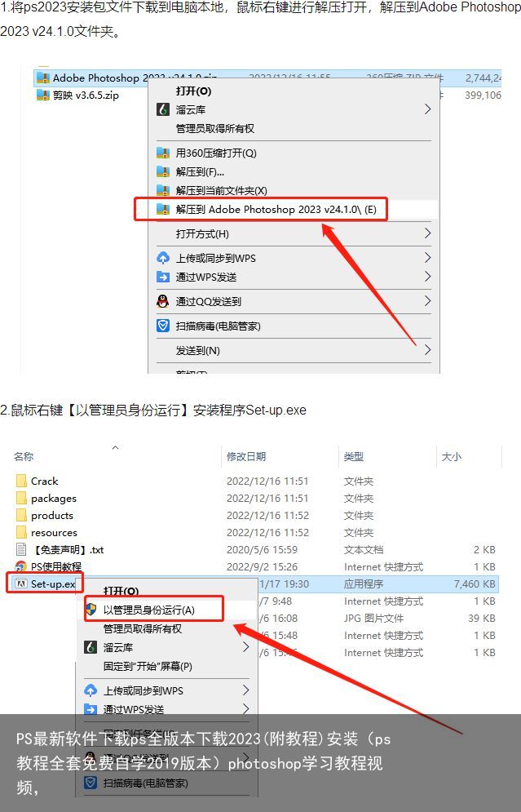Click the QQ penguin icon beside 通过QQ发送到
Viewport: 521px width, 812px height.
click(x=163, y=301)
